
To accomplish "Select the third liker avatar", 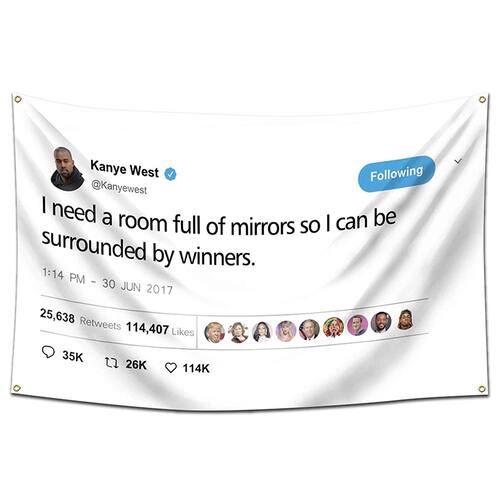I will [x=262, y=332].
